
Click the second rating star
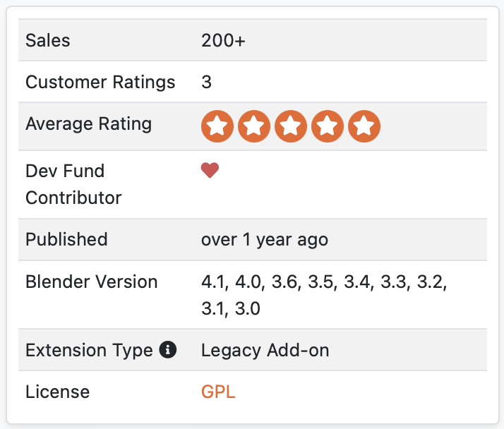pyautogui.click(x=254, y=126)
